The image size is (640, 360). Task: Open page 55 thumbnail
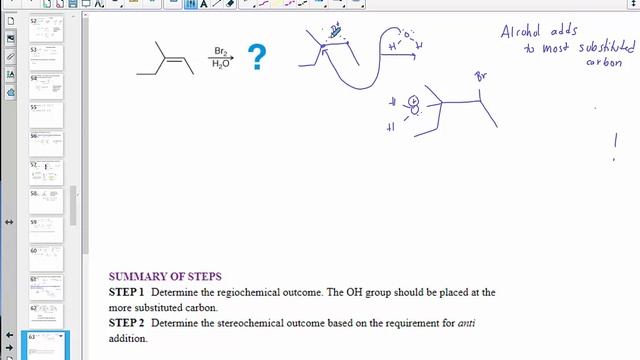(46, 115)
